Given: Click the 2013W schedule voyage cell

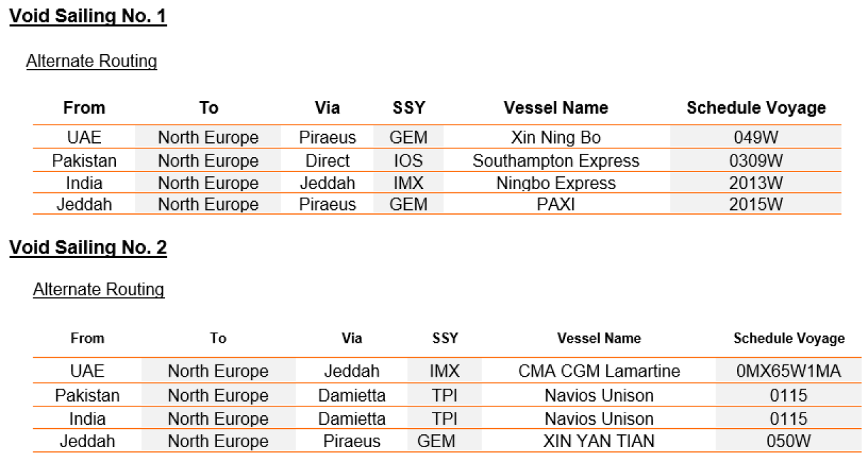Looking at the screenshot, I should tap(756, 183).
